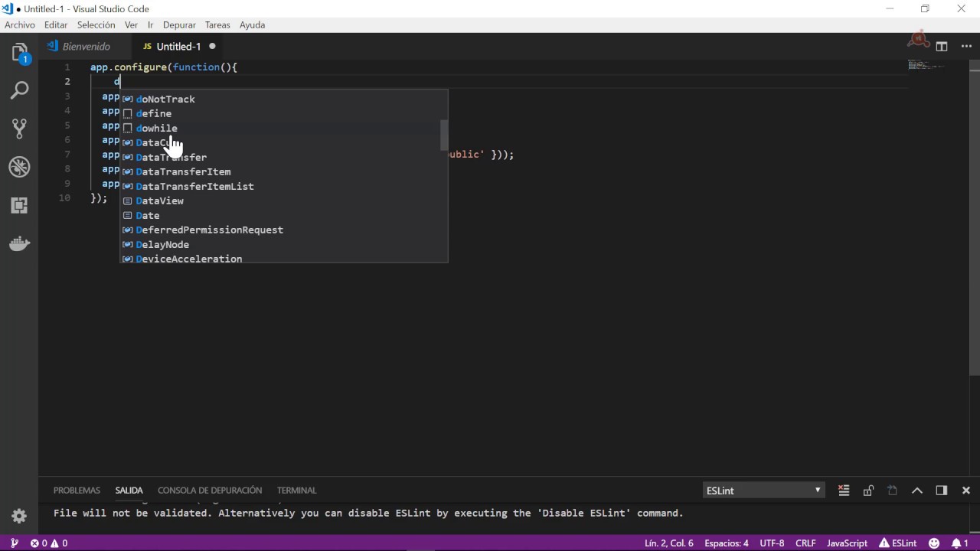This screenshot has height=551, width=980.
Task: Open the Ver menu
Action: pyautogui.click(x=131, y=24)
